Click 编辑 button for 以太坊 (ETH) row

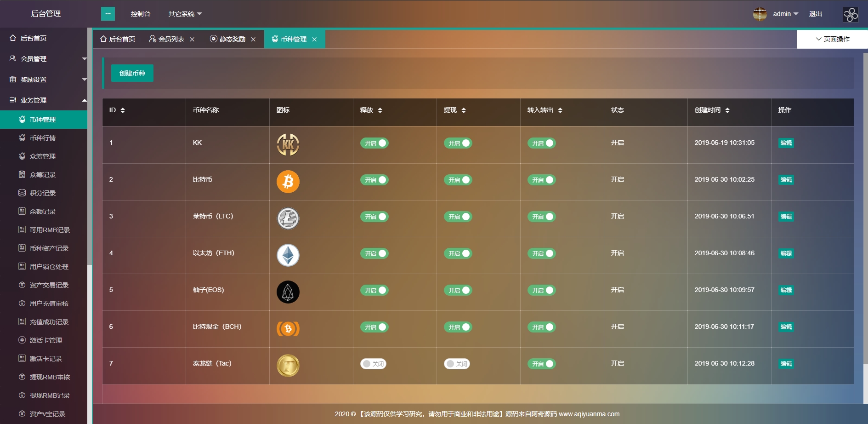click(x=786, y=253)
